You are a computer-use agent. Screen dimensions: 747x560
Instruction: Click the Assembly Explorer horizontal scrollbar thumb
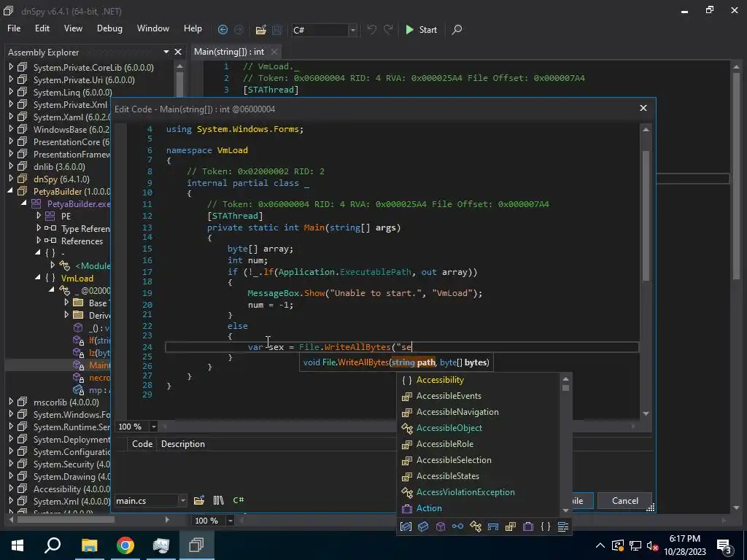(x=66, y=519)
